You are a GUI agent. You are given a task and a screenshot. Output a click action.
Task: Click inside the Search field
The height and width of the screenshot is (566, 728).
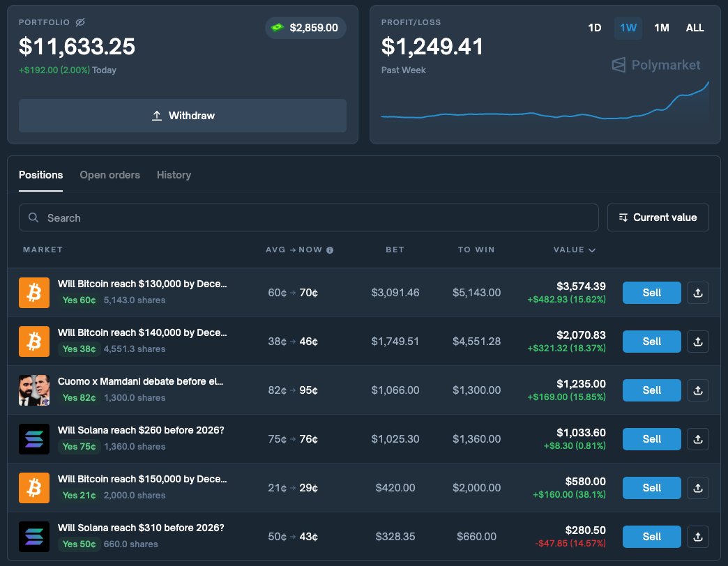(209, 217)
